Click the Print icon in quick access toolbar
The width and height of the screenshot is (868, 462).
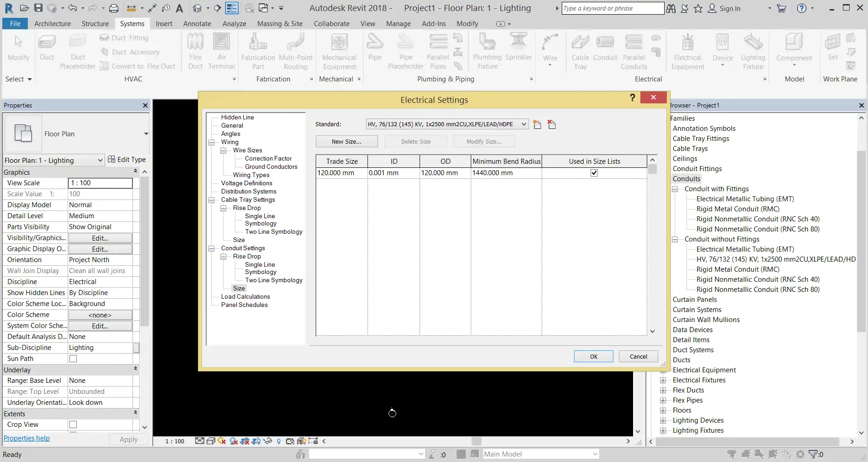(114, 8)
